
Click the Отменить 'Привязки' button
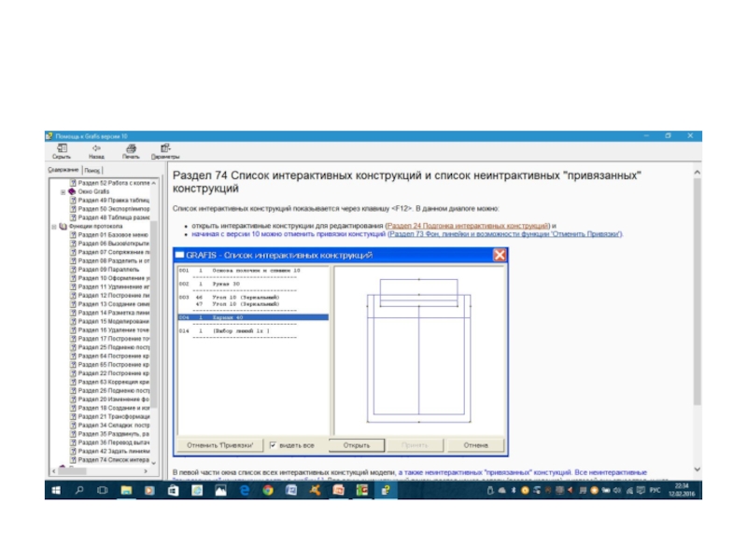point(219,445)
